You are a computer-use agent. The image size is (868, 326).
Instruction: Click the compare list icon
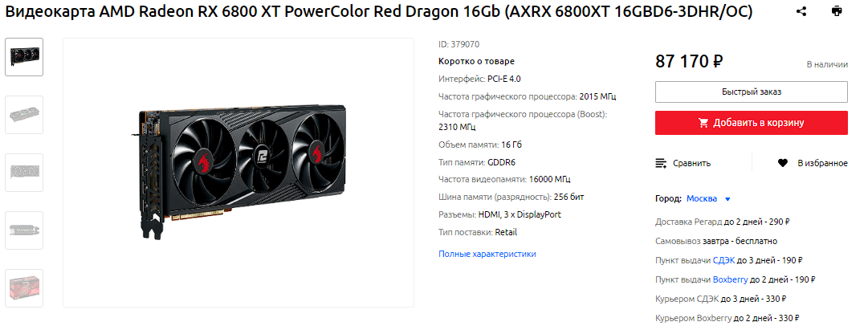(x=660, y=163)
